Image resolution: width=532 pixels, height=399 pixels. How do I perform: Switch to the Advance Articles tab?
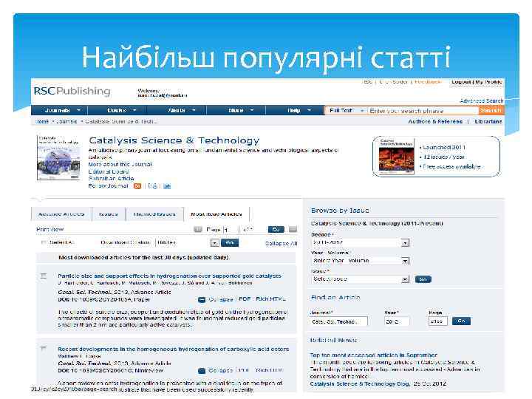coord(61,214)
